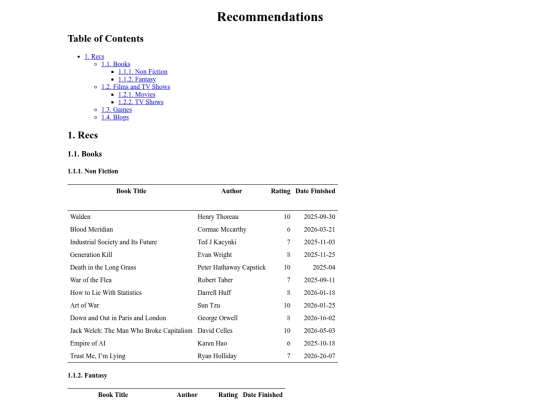The image size is (540, 405).
Task: Select the 'Empire of AI' title cell
Action: tap(87, 343)
